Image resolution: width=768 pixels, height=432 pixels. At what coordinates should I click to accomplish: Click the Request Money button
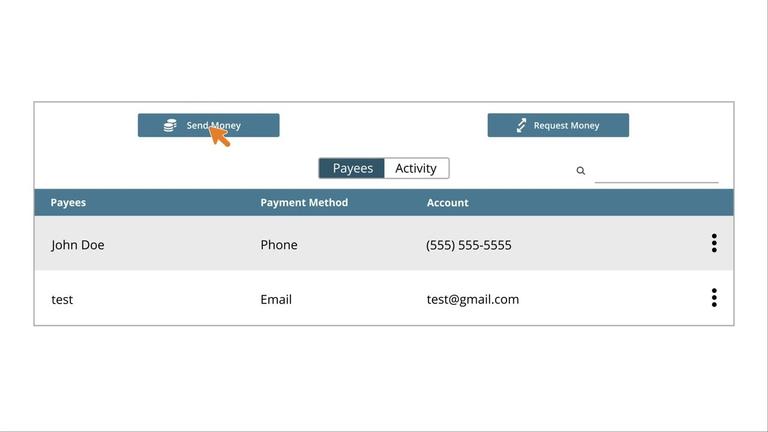coord(558,125)
